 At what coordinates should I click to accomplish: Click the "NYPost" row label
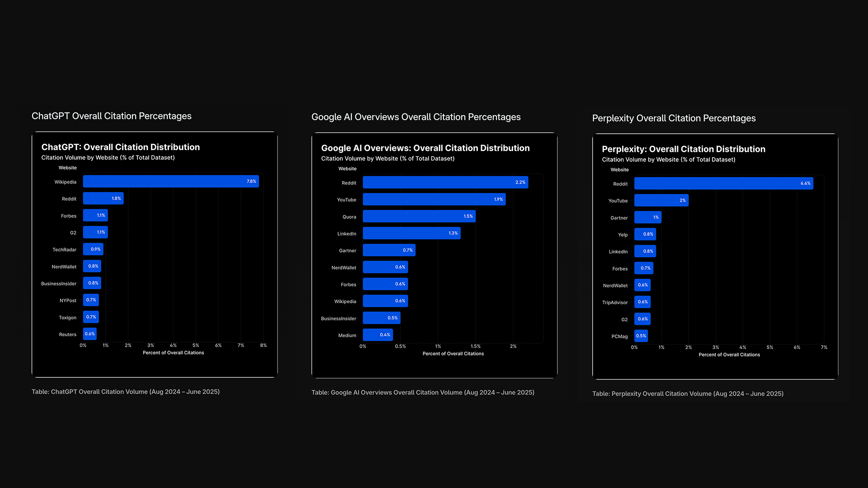point(68,301)
